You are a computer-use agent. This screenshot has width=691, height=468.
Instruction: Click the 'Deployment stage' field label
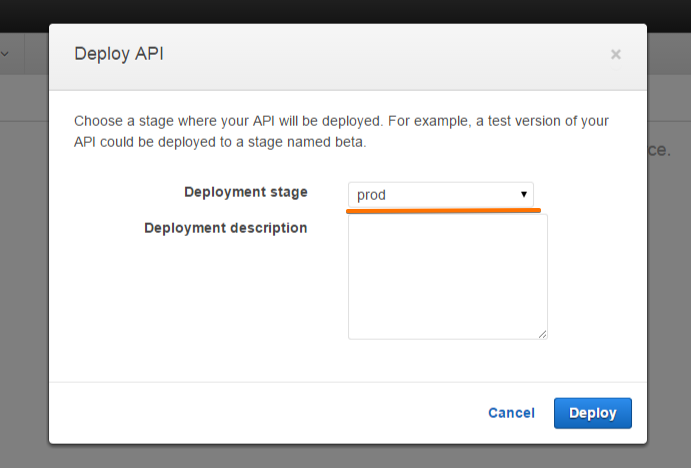click(x=246, y=192)
